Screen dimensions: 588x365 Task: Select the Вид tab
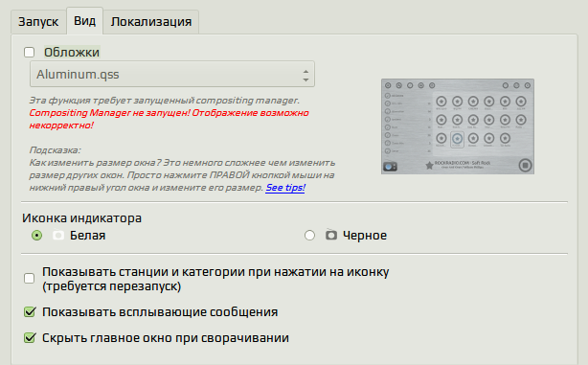[x=84, y=21]
